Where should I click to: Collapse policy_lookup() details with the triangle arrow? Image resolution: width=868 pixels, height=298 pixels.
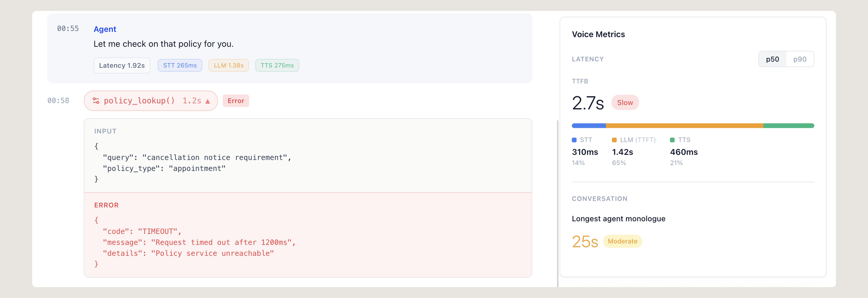point(208,101)
